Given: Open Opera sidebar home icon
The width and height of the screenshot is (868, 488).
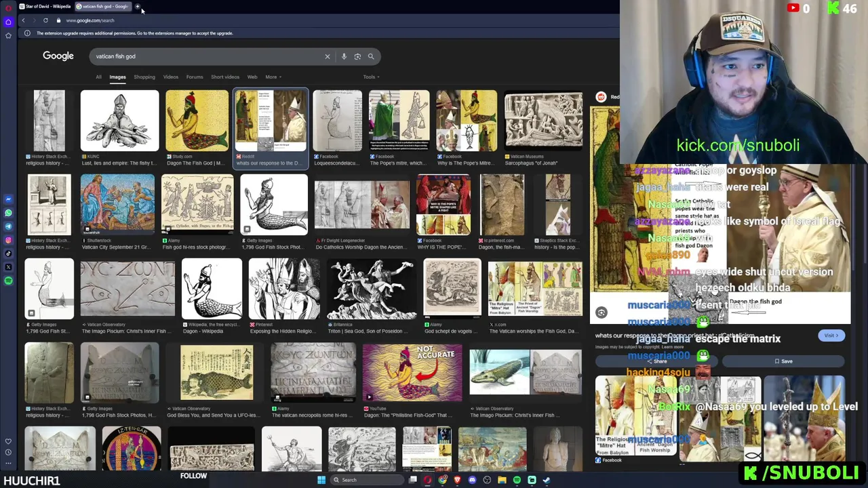Looking at the screenshot, I should click(x=8, y=22).
